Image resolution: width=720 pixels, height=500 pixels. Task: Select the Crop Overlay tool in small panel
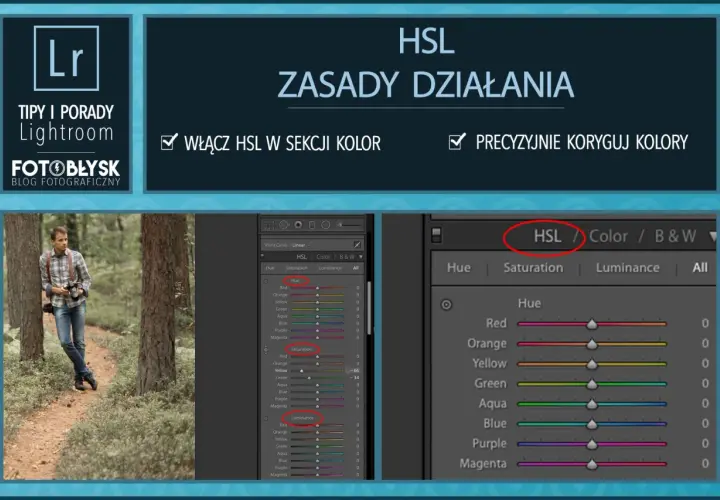click(x=268, y=225)
